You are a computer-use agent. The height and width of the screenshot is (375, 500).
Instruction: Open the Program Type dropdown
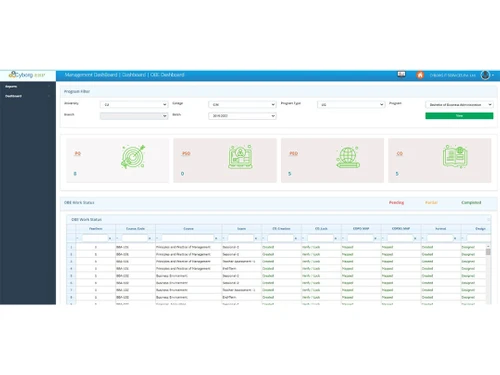pyautogui.click(x=351, y=105)
